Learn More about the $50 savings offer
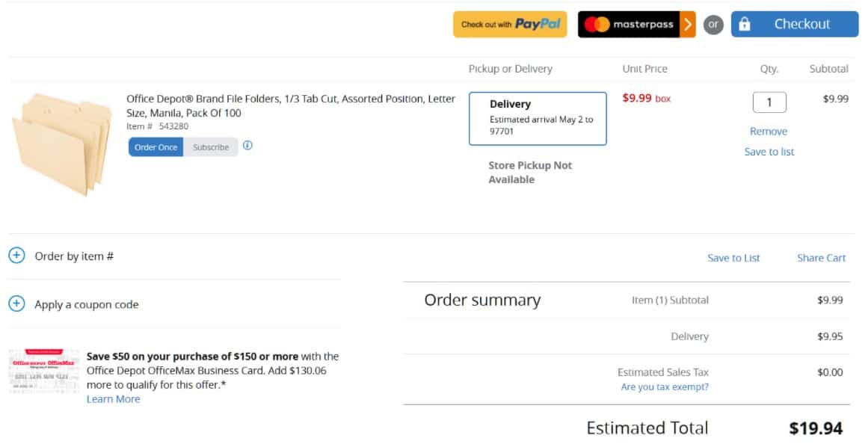Image resolution: width=868 pixels, height=444 pixels. click(112, 398)
